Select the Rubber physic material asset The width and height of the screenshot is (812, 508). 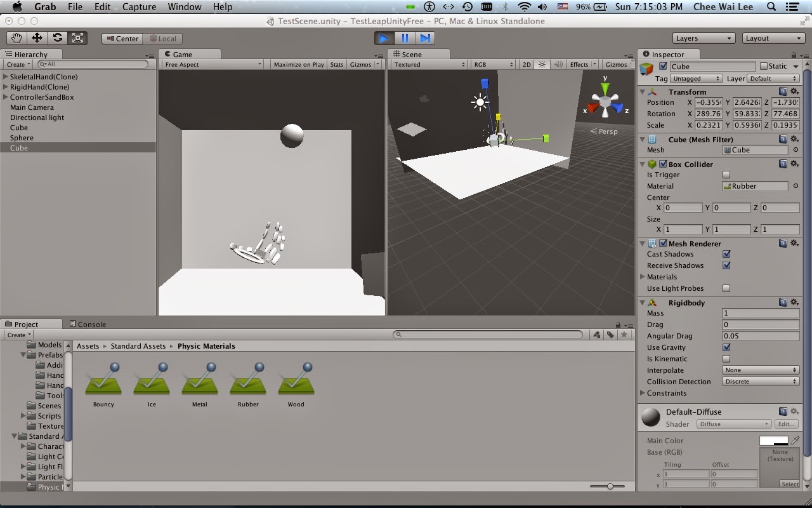(x=248, y=385)
